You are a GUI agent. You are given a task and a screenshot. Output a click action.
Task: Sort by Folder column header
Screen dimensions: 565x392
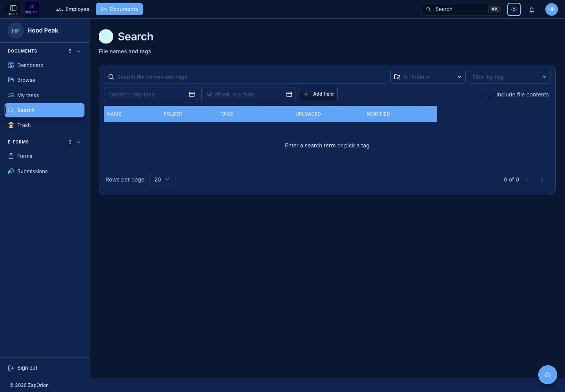point(173,114)
